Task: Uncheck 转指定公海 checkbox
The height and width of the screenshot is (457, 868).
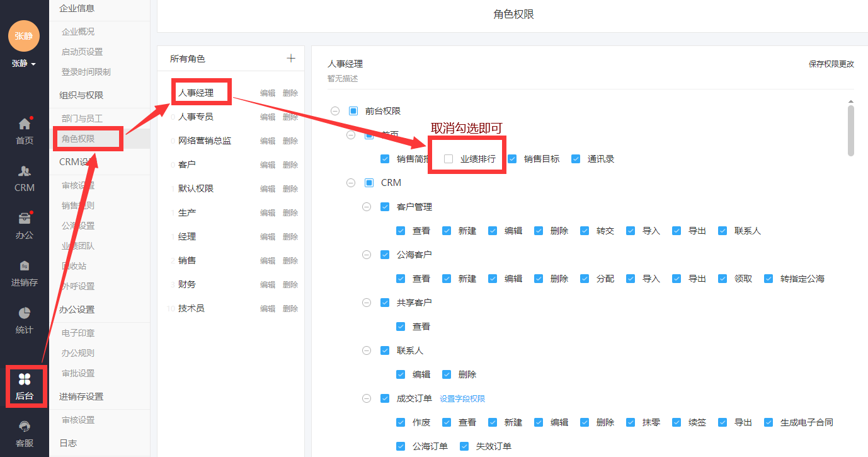Action: point(768,279)
